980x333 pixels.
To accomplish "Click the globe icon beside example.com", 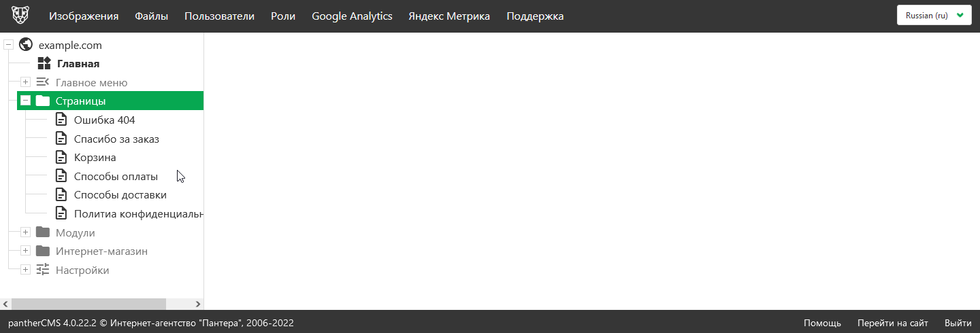I will 27,45.
